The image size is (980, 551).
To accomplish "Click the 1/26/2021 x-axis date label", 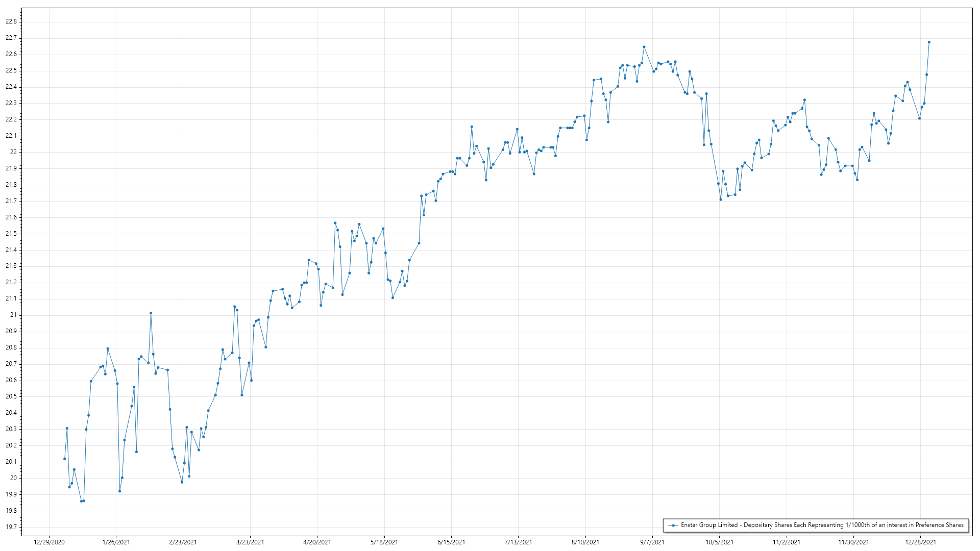I will pos(116,542).
